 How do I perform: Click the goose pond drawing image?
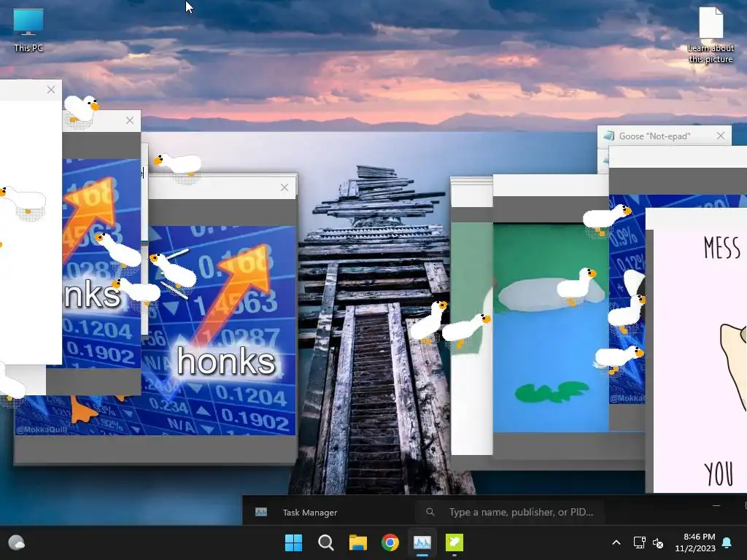pyautogui.click(x=551, y=328)
